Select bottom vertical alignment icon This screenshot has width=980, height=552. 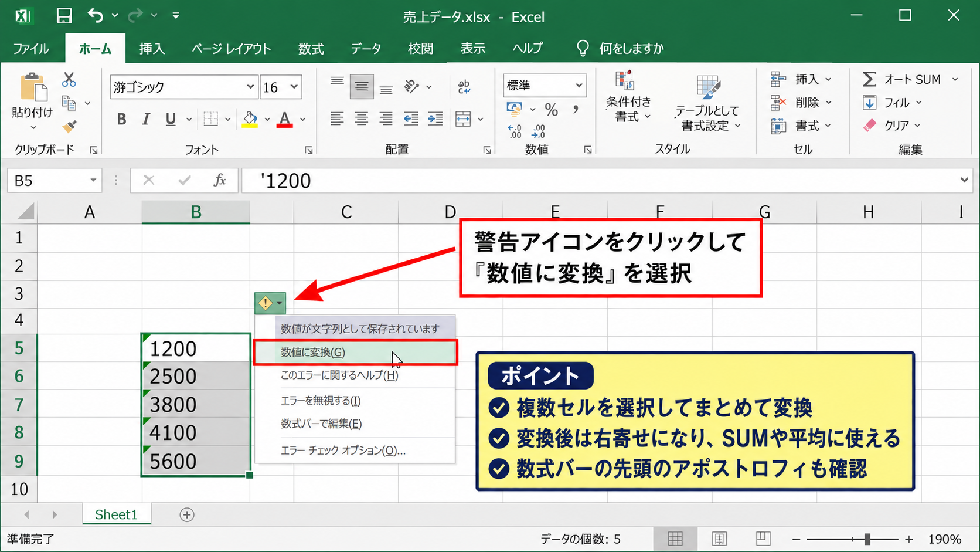point(386,90)
